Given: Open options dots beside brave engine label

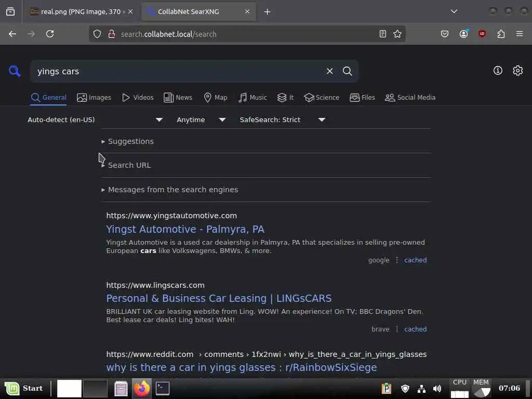Looking at the screenshot, I should (x=396, y=329).
